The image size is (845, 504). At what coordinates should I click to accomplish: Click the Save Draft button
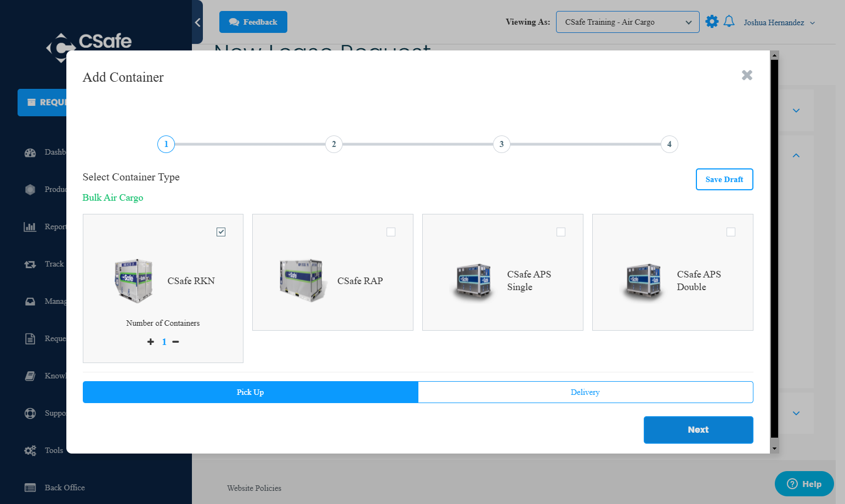point(724,179)
